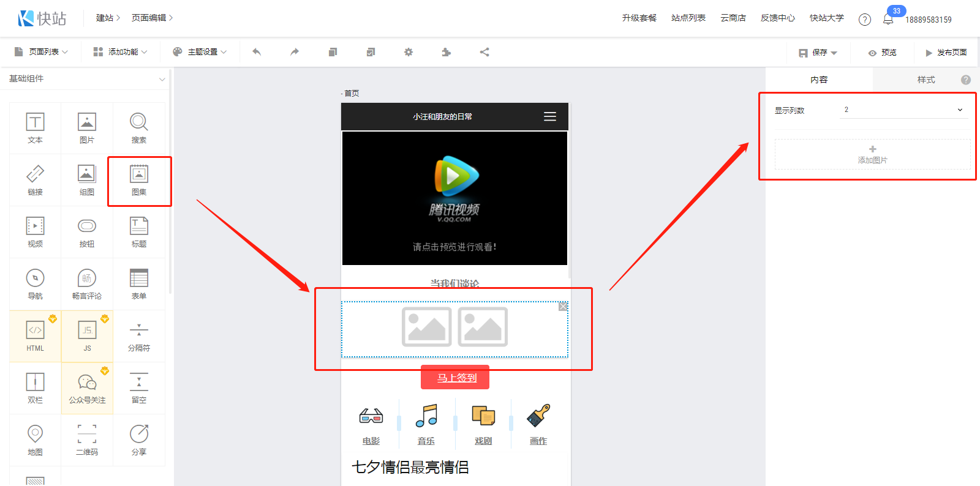Click the 马上签到 sign-in button in preview
This screenshot has width=980, height=486.
coord(455,378)
